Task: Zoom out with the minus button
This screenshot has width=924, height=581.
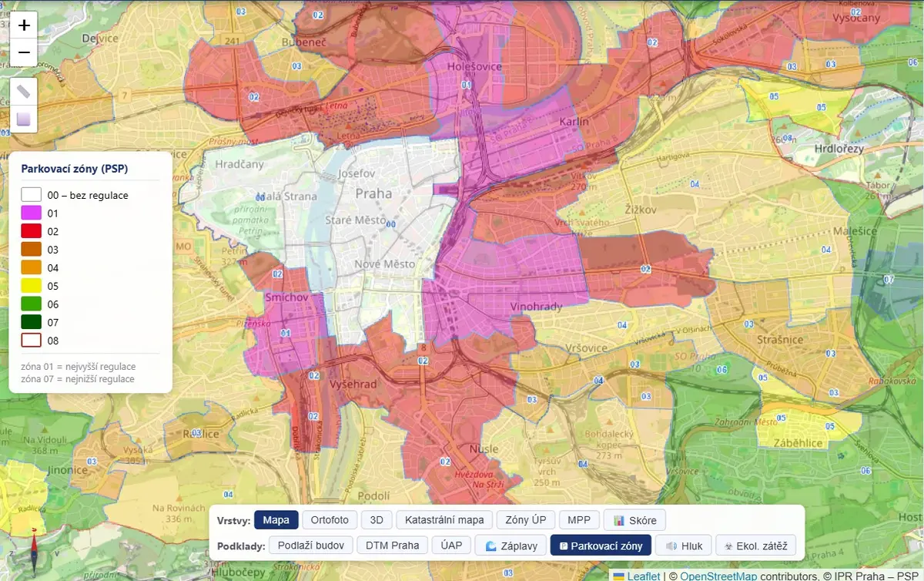Action: point(24,52)
